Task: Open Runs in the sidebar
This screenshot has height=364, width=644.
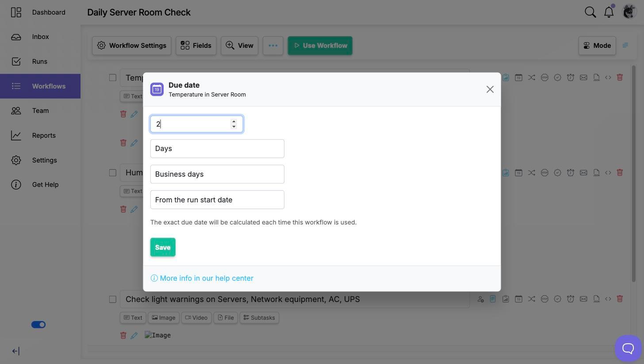Action: [x=40, y=62]
